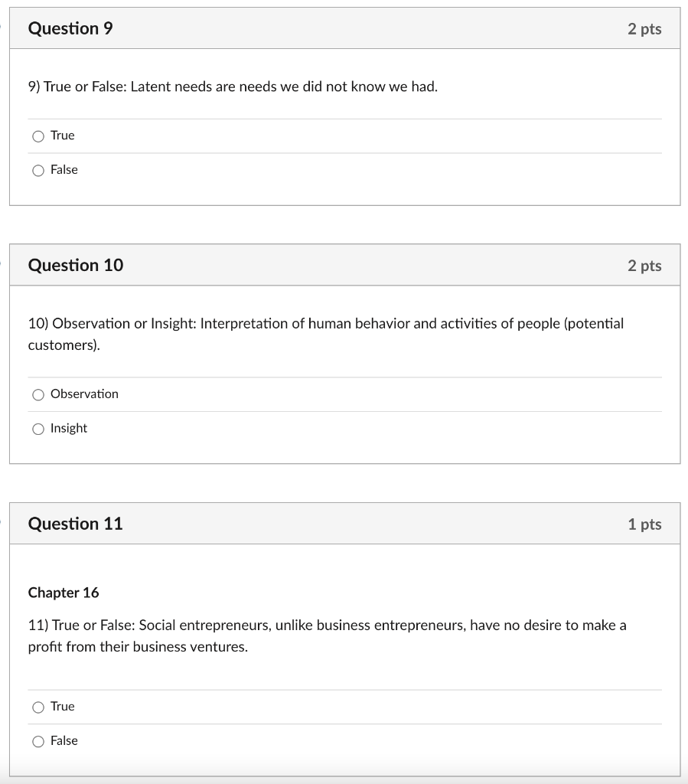The image size is (688, 784).
Task: Choose Insight for Question 10
Action: 38,429
